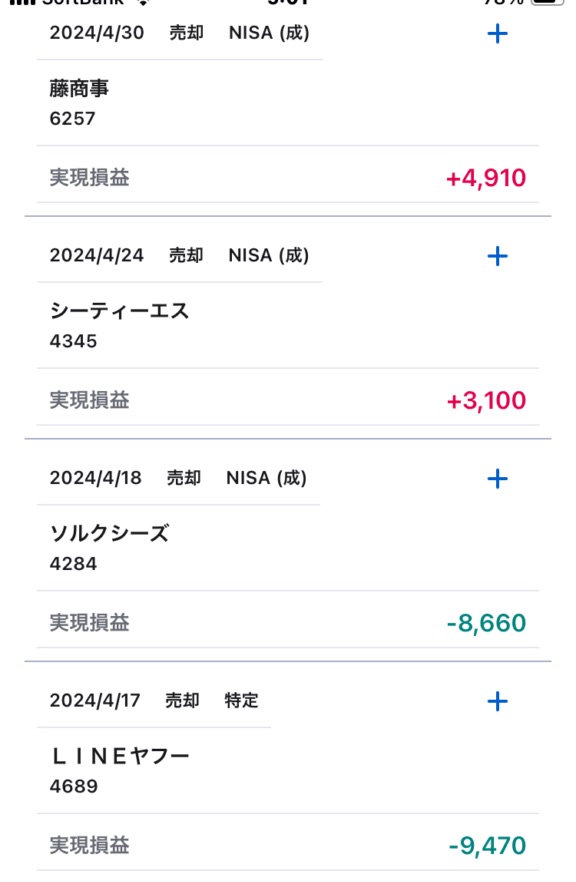Select stock code 4345

click(x=73, y=341)
